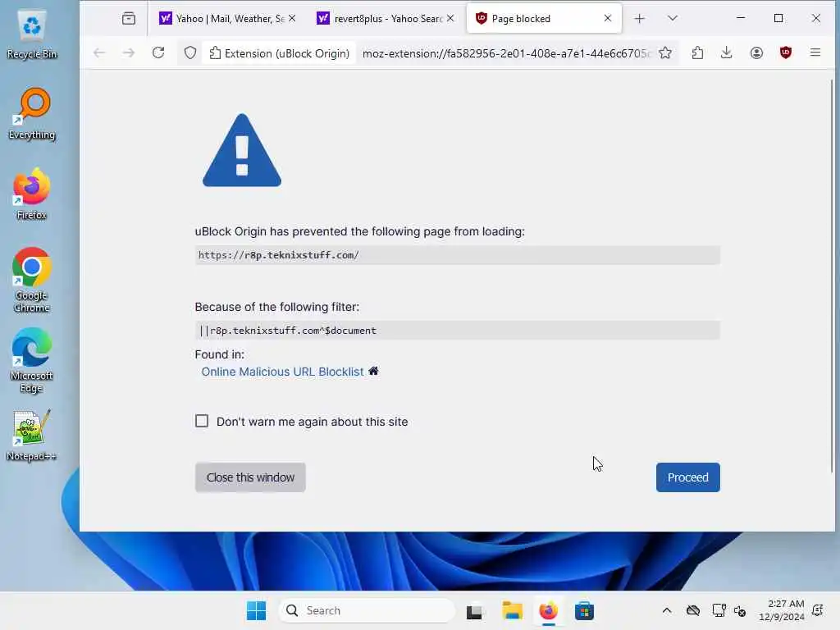Switch to revert8plus Yahoo Search tab
Screen dimensions: 840x630
coord(386,19)
